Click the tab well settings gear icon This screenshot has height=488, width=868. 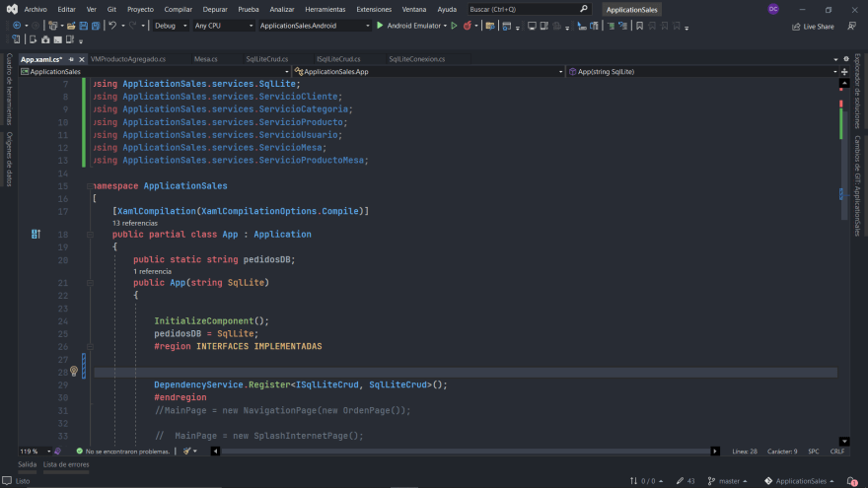click(846, 59)
